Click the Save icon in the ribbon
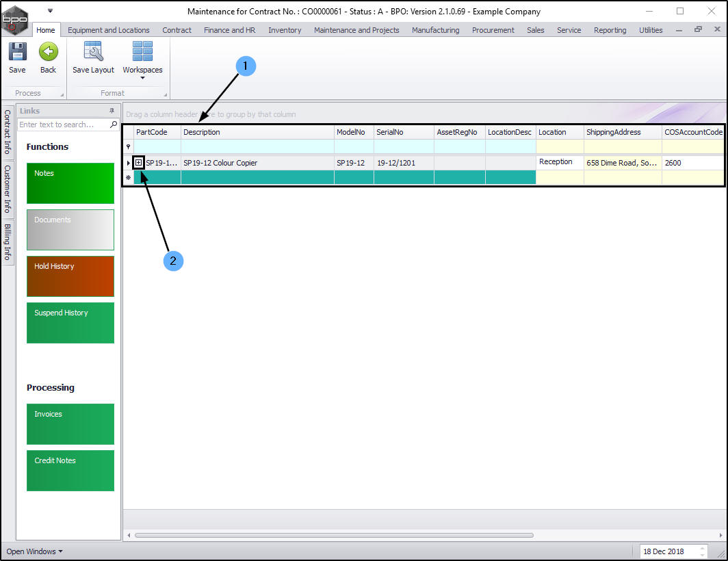 click(17, 51)
